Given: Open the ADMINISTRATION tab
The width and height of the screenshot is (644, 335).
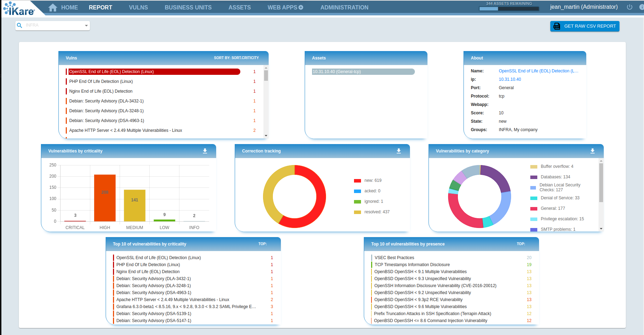Looking at the screenshot, I should (344, 7).
